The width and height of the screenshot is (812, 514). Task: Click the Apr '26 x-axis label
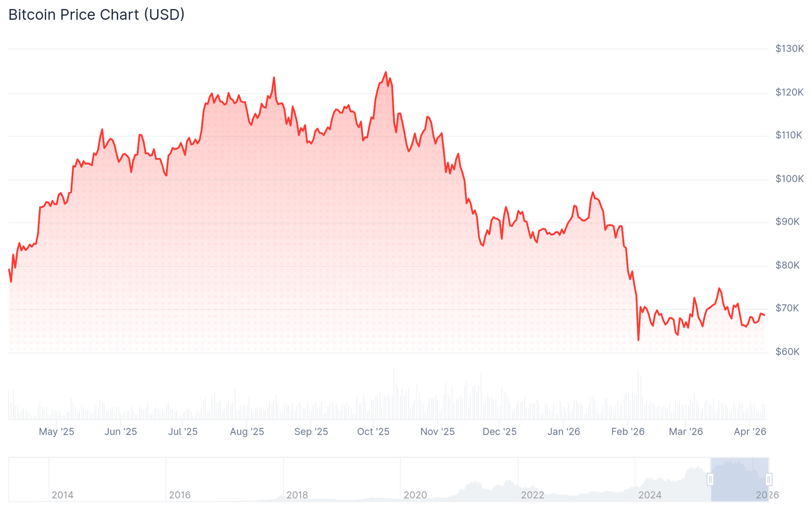(x=750, y=432)
